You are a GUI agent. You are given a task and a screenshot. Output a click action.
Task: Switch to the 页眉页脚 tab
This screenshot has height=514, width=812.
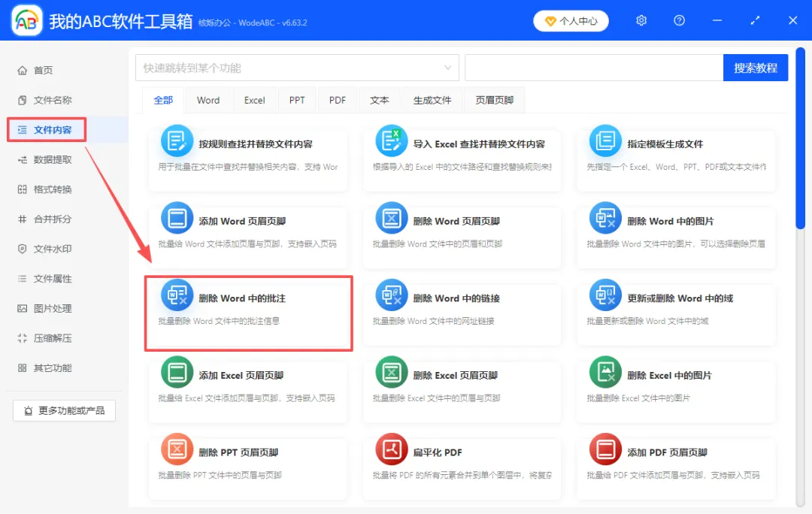494,100
